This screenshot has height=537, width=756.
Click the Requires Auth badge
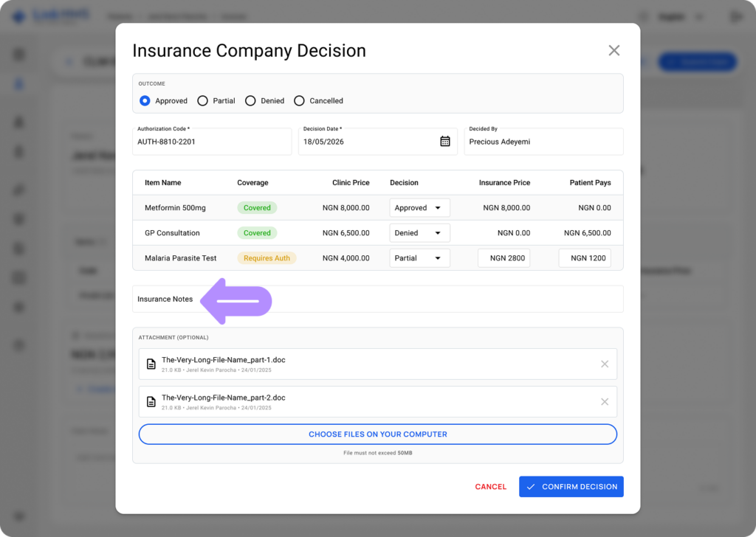pos(267,257)
